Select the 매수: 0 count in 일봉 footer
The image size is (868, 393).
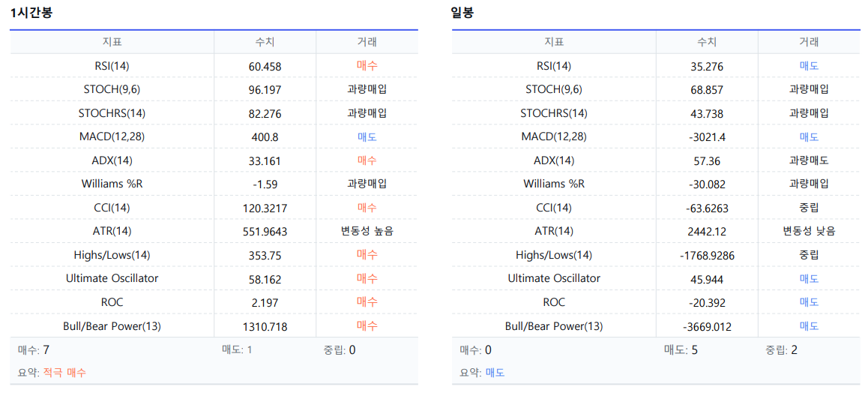(x=475, y=349)
